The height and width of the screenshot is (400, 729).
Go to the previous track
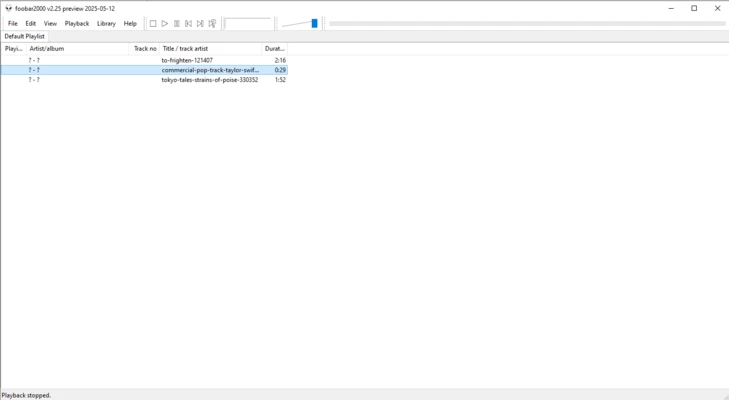click(188, 23)
